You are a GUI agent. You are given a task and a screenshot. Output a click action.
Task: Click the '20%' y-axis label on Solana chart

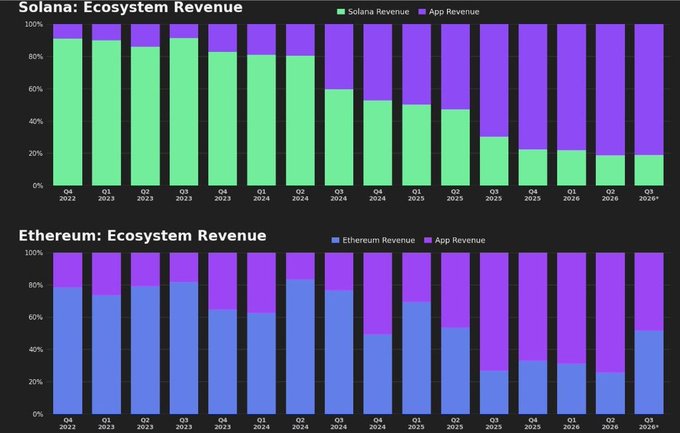tap(36, 154)
